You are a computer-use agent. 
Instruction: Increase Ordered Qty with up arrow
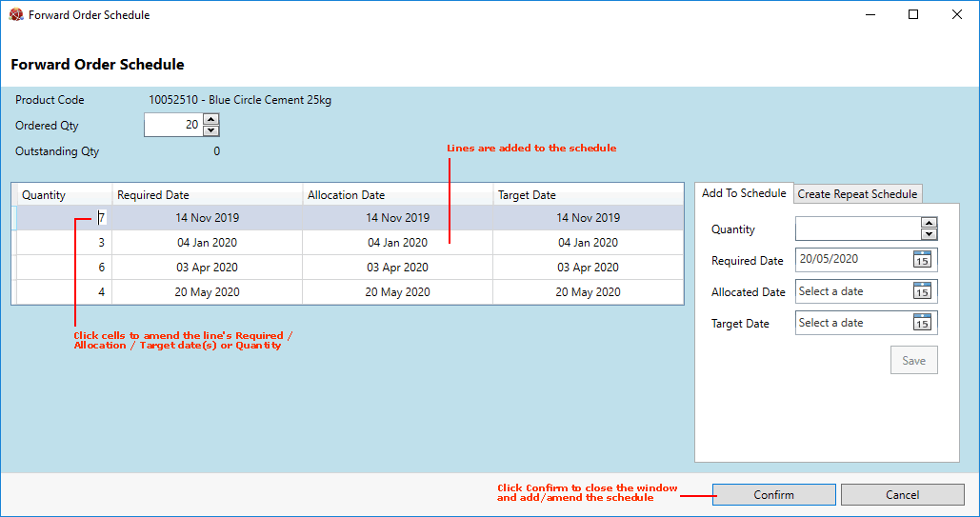[211, 119]
